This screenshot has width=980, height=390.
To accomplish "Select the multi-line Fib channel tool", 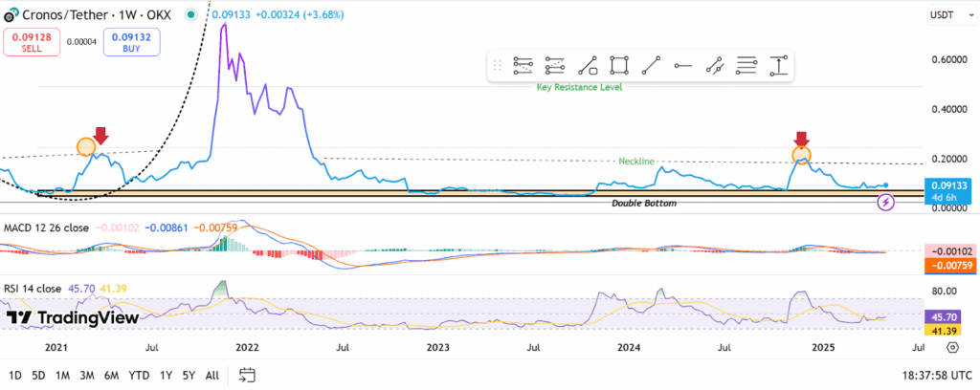I will [746, 66].
